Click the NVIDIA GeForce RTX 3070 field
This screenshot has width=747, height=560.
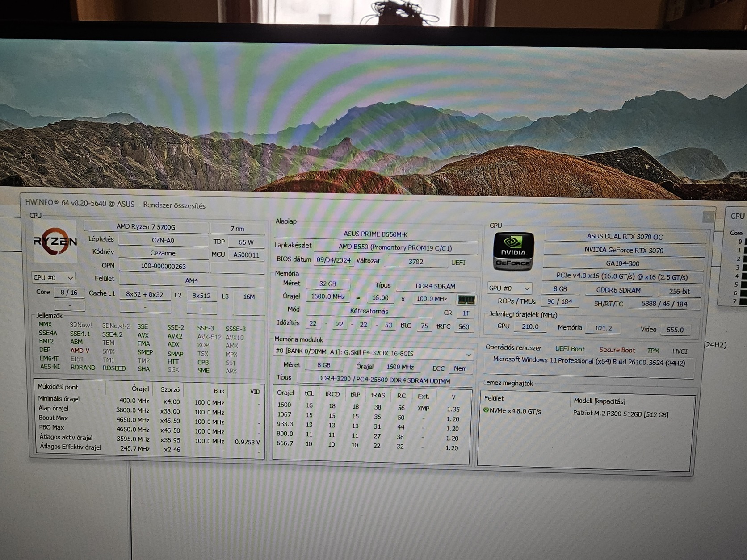624,250
